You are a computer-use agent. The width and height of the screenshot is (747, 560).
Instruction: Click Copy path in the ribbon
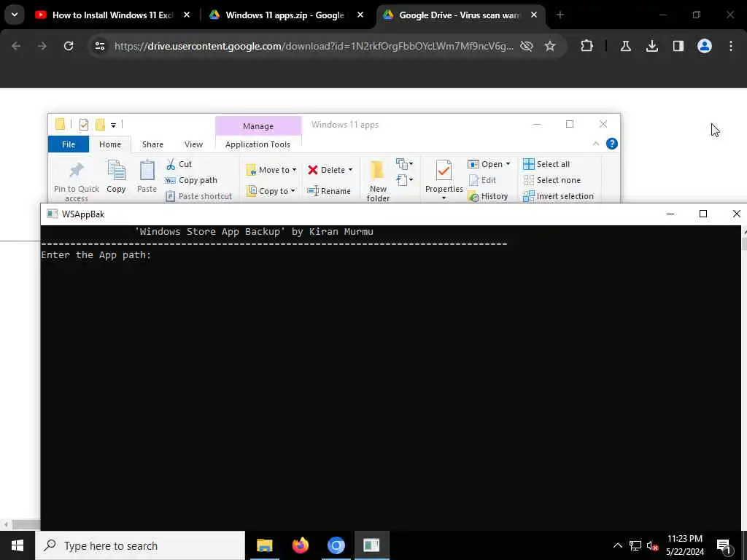click(191, 181)
